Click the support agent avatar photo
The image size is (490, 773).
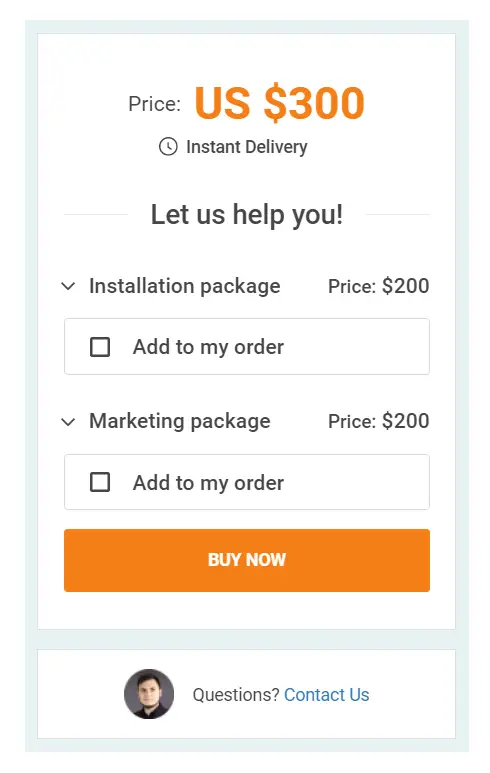[x=149, y=694]
